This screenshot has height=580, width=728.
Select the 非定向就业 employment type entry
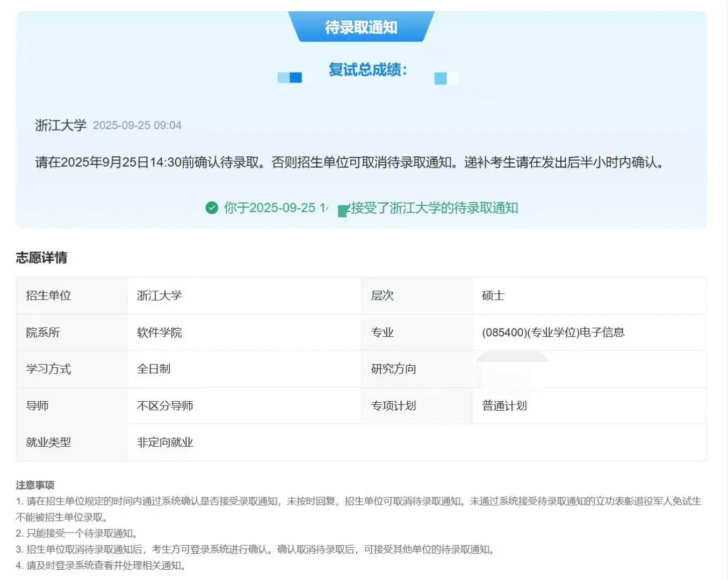[164, 443]
